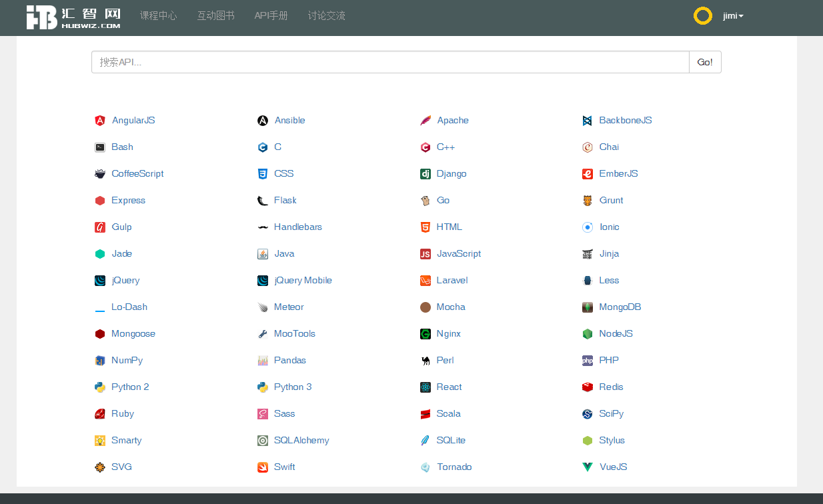Image resolution: width=823 pixels, height=504 pixels.
Task: Click the React atom icon
Action: click(426, 387)
